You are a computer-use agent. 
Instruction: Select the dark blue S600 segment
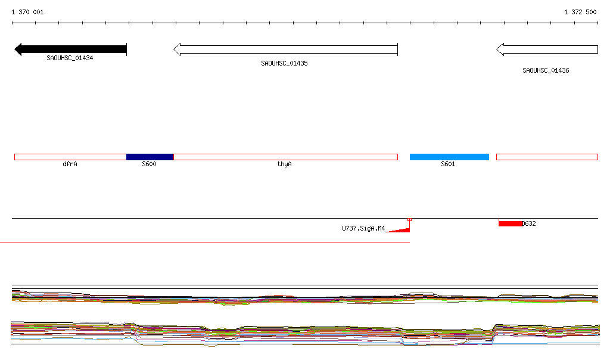click(150, 157)
